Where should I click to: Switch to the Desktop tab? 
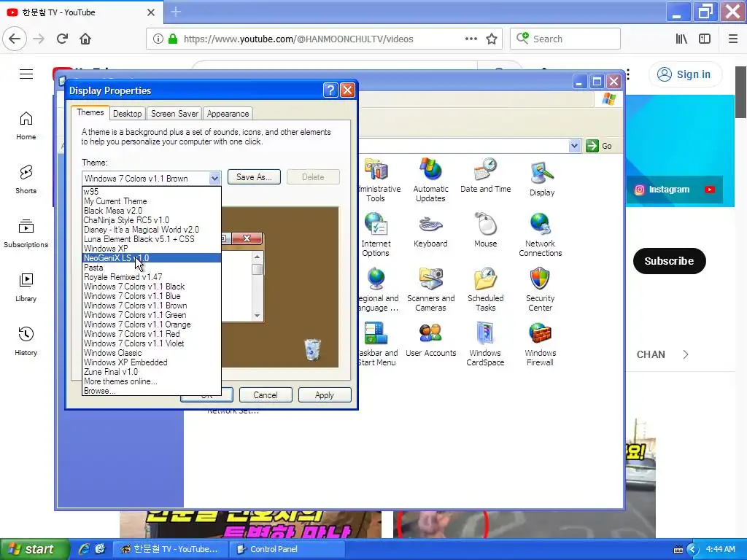click(x=127, y=114)
